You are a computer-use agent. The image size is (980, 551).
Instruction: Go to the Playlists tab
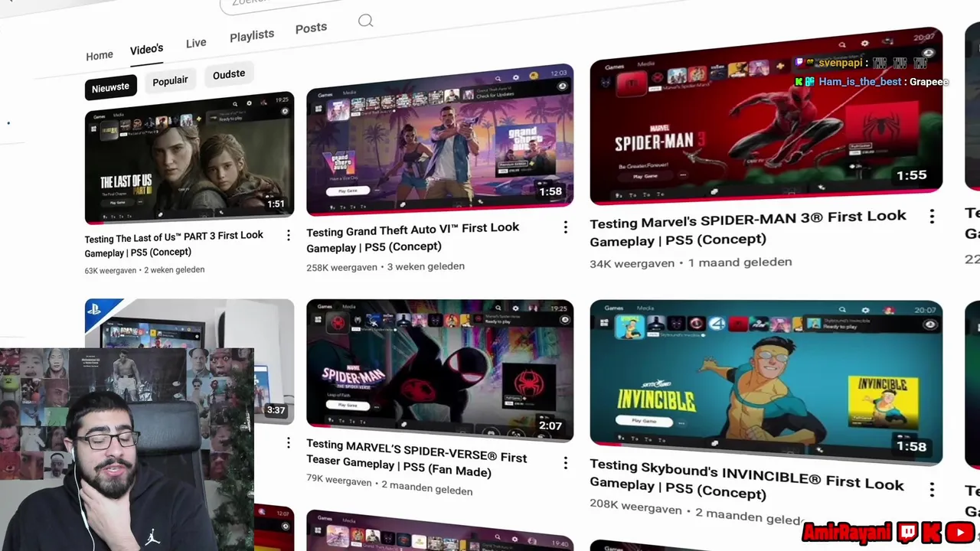pyautogui.click(x=252, y=35)
